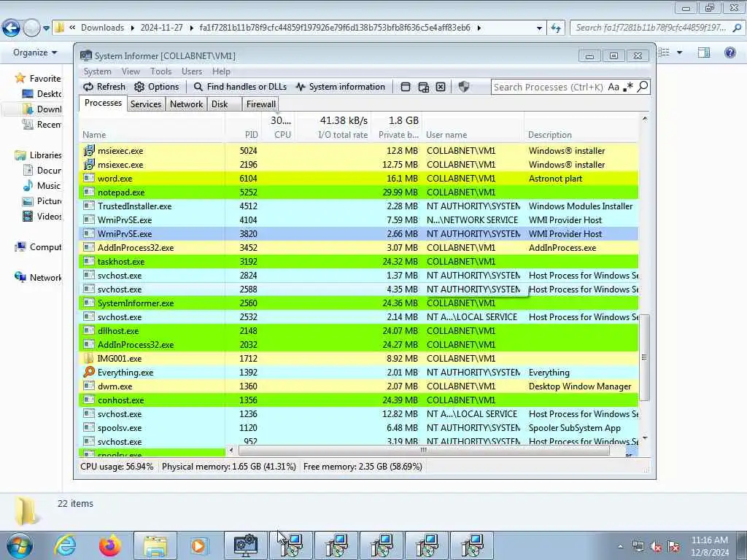747x560 pixels.
Task: Click the kill window toolbar icon
Action: click(441, 87)
